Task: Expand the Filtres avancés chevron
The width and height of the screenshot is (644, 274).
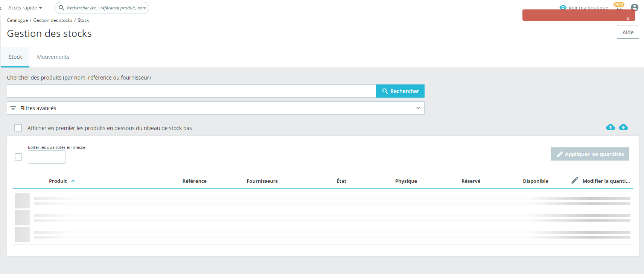Action: (x=418, y=108)
